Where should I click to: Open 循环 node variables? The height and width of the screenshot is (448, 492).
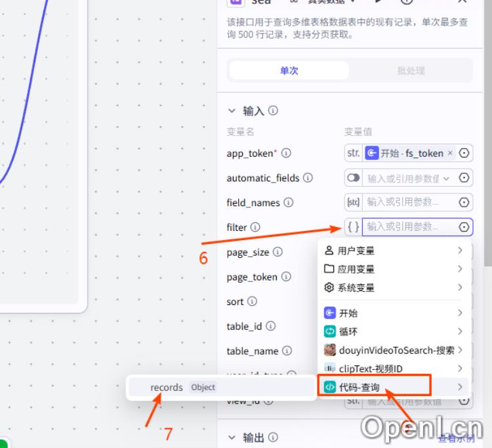(394, 331)
